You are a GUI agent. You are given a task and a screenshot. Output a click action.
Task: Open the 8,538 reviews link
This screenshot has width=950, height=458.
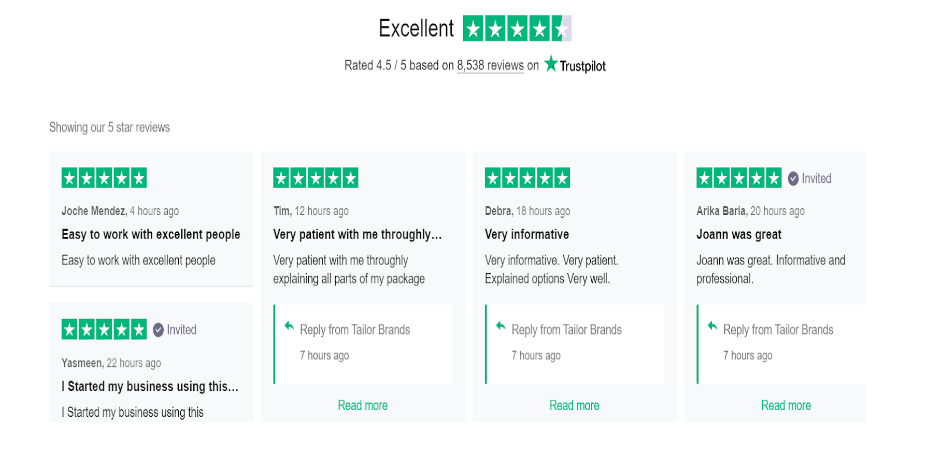click(x=490, y=65)
